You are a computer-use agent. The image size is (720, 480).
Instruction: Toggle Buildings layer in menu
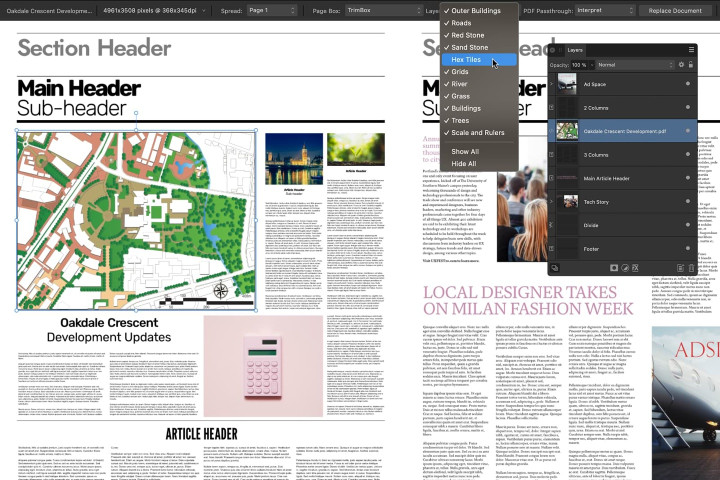[479, 108]
